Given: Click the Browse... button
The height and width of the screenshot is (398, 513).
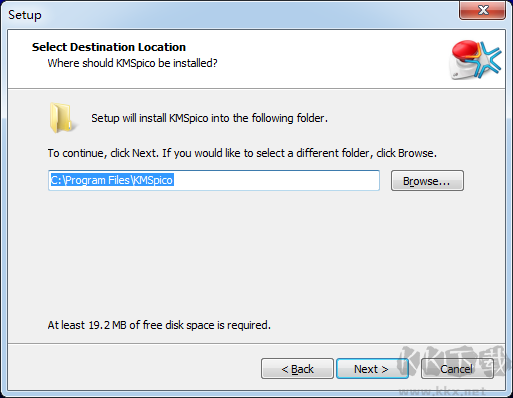Looking at the screenshot, I should tap(427, 181).
